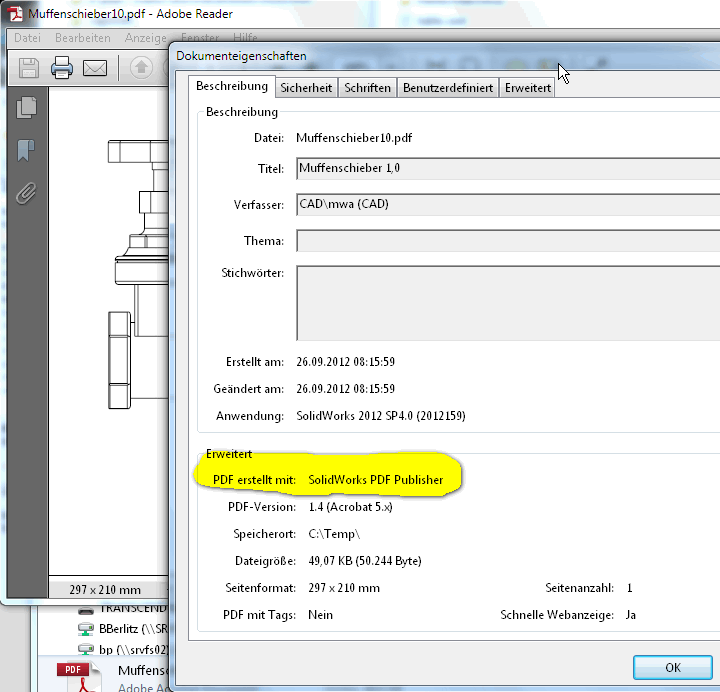Click the Schnelle Webanzeige value Ja
Screen dimensions: 720x692
[630, 615]
